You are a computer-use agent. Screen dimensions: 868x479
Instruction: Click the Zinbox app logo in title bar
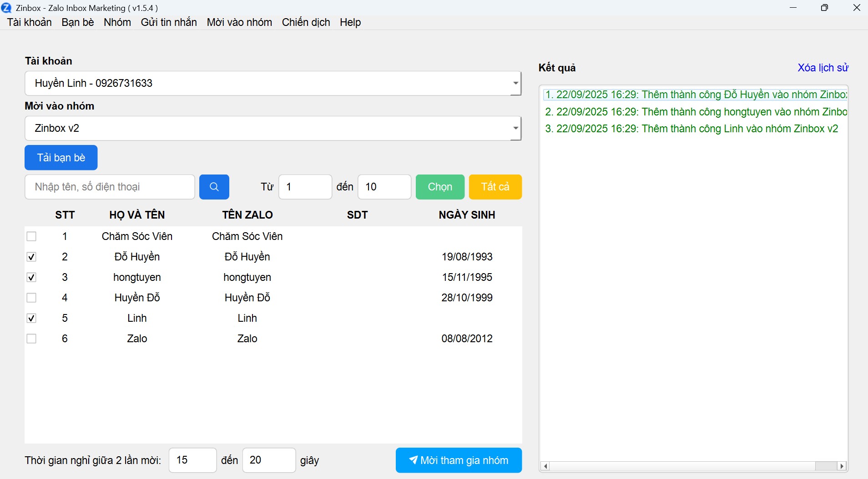coord(6,8)
